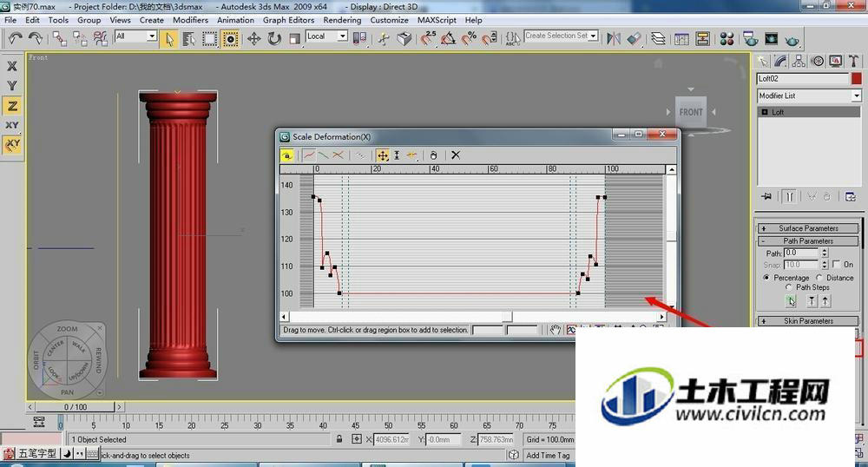Click Display X Axis curve button
This screenshot has height=467, width=868.
tap(310, 155)
